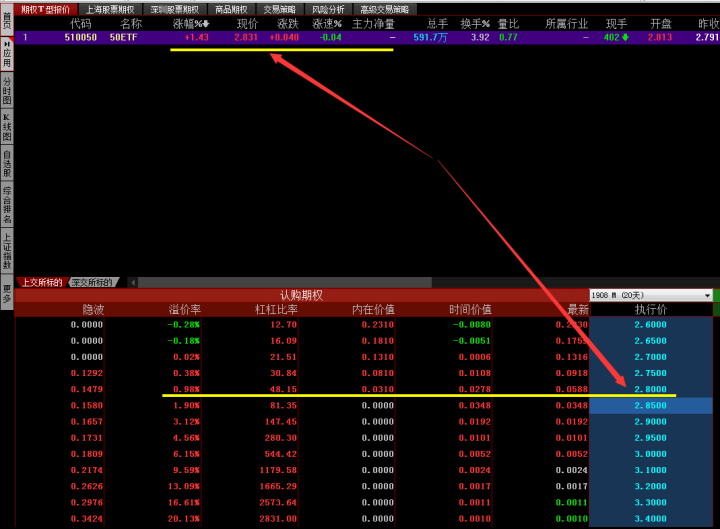The height and width of the screenshot is (529, 720).
Task: Go to 首页 in the left sidebar
Action: point(7,21)
